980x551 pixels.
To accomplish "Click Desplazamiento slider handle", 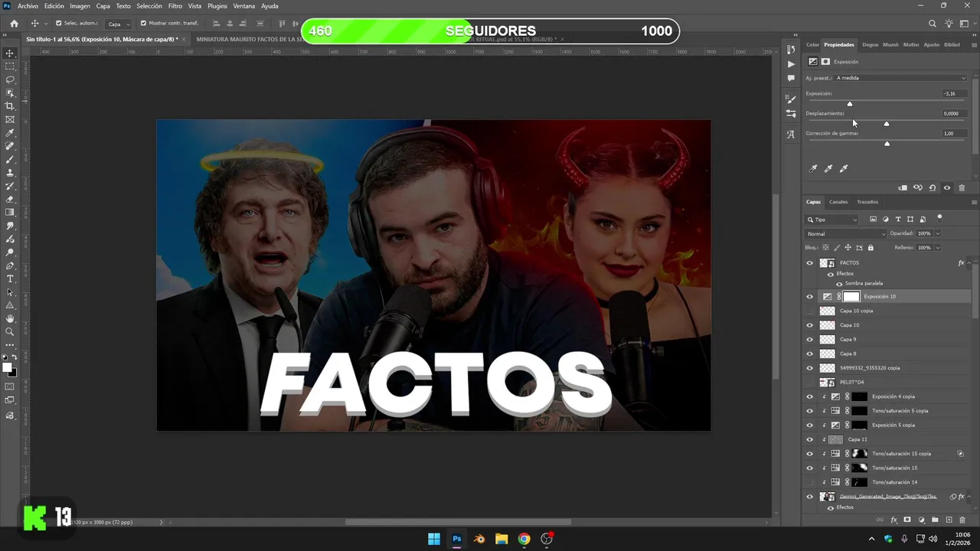I will (887, 123).
